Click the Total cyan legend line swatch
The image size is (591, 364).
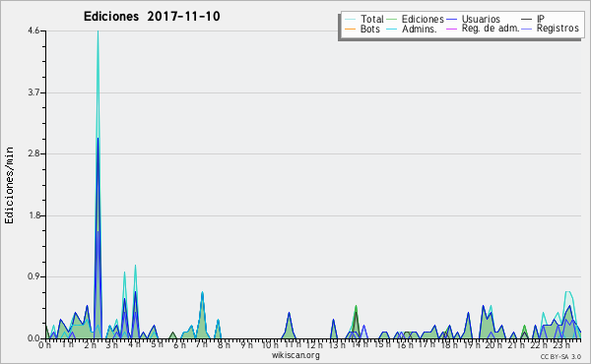pyautogui.click(x=350, y=20)
